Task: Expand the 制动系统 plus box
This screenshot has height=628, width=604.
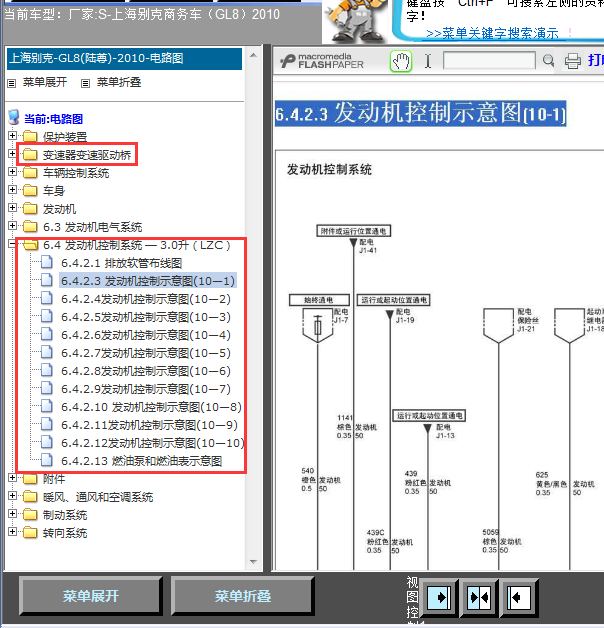Action: click(12, 513)
